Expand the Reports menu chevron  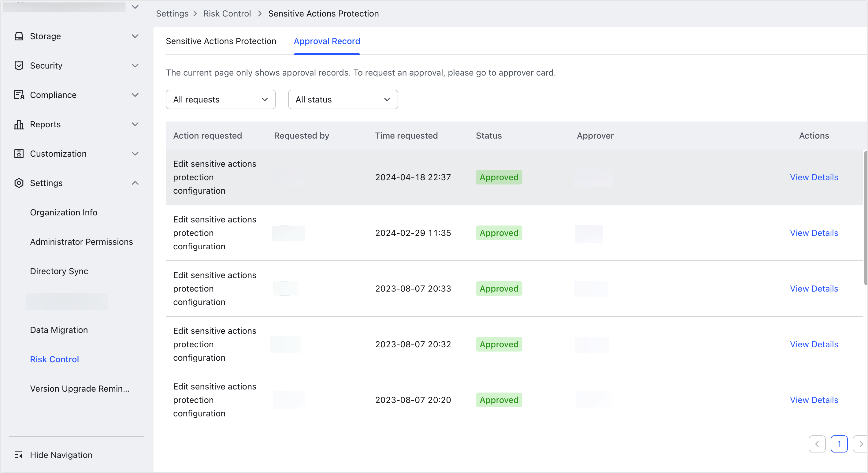pos(135,125)
